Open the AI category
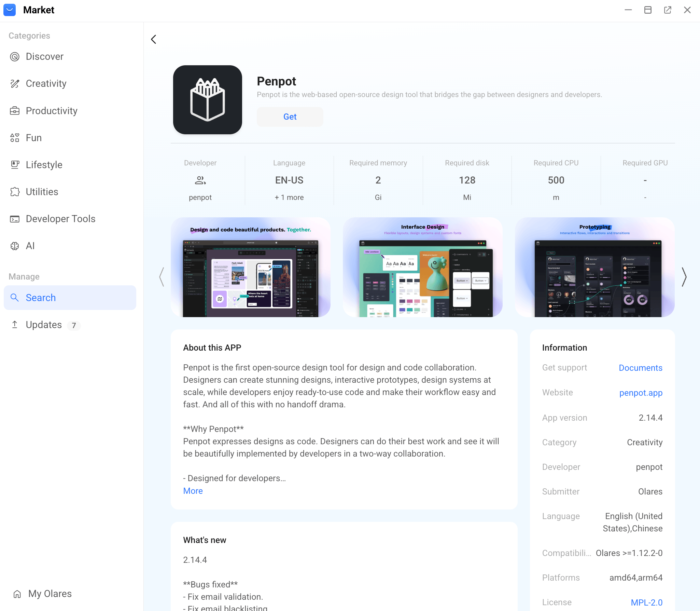The image size is (700, 611). 70,246
